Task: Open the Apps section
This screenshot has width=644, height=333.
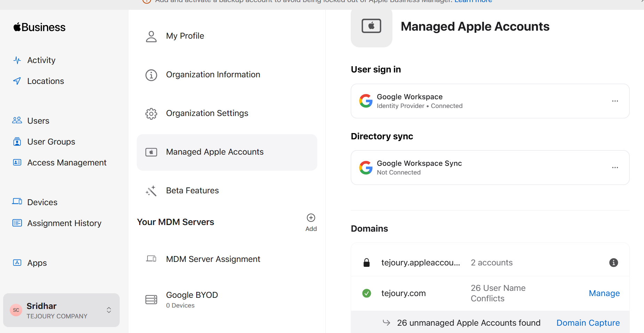Action: point(37,263)
